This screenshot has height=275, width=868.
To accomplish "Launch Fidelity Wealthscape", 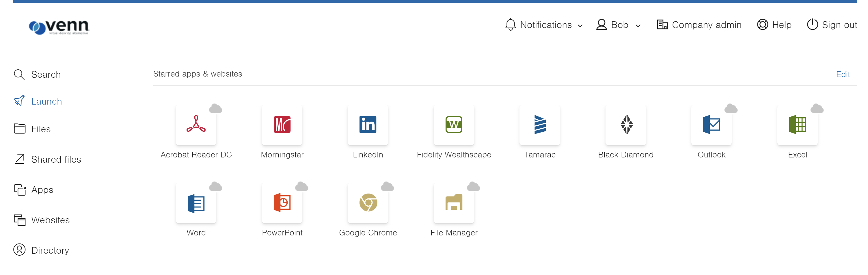I will click(454, 125).
